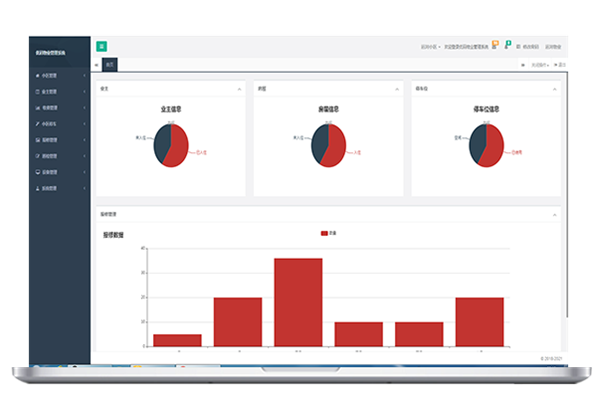Collapse the 报修管理 bar chart panel
The image size is (594, 405).
pos(555,215)
